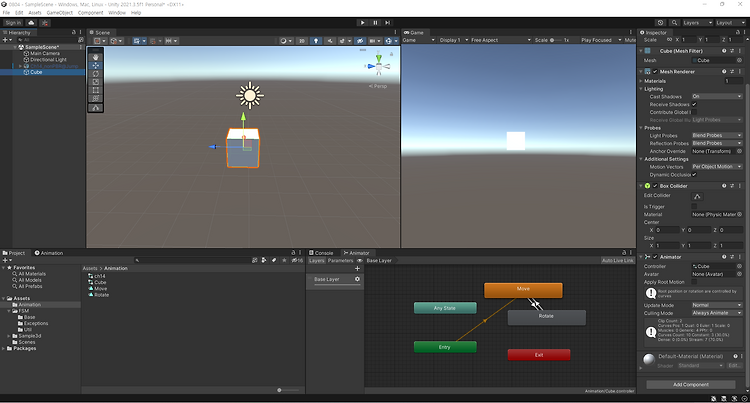The height and width of the screenshot is (403, 750).
Task: Open Mesh Renderer preset settings icon
Action: click(x=732, y=71)
